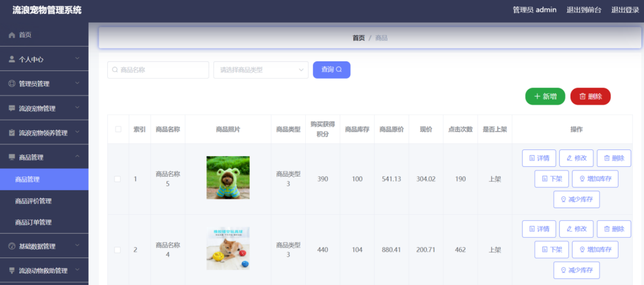
Task: Click the magnifier icon inside the 商品名称 field
Action: click(115, 69)
